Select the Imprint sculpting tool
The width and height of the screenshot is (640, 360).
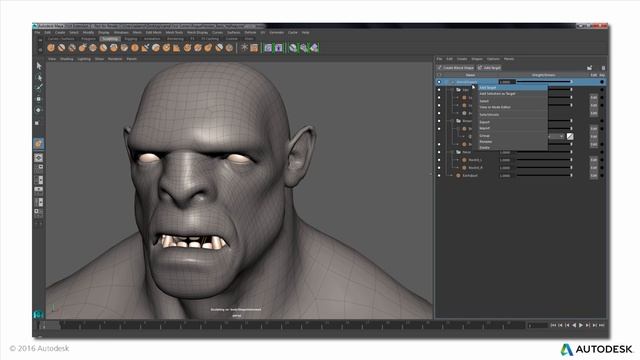(x=145, y=48)
